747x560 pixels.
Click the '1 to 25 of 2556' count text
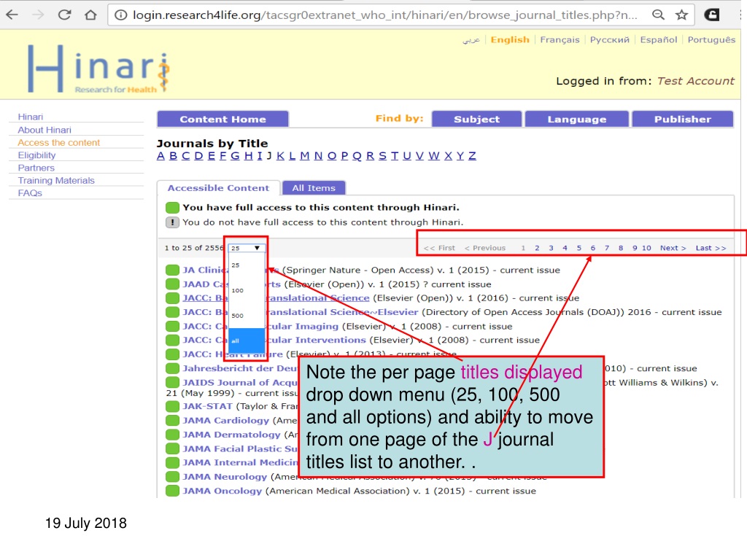click(194, 248)
